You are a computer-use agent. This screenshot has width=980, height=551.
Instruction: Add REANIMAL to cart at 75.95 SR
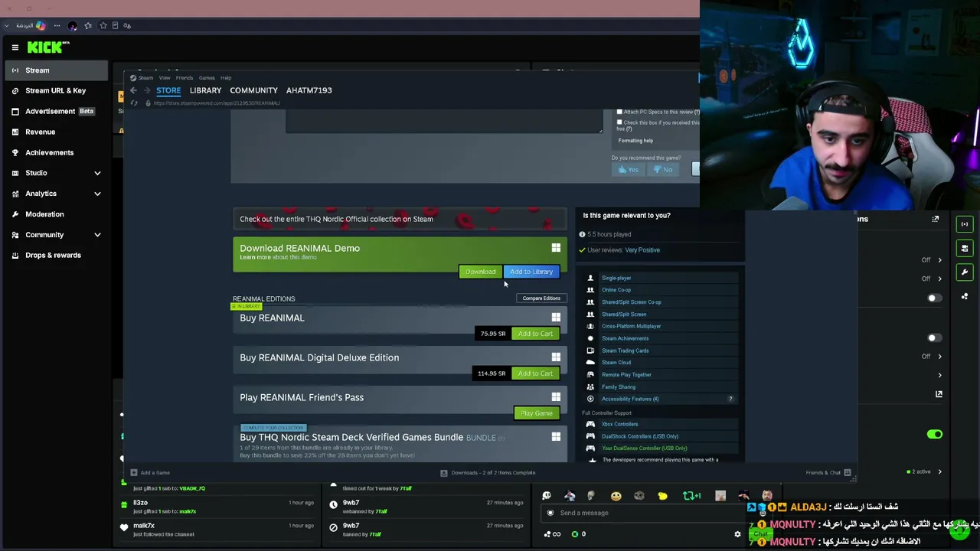(x=535, y=334)
